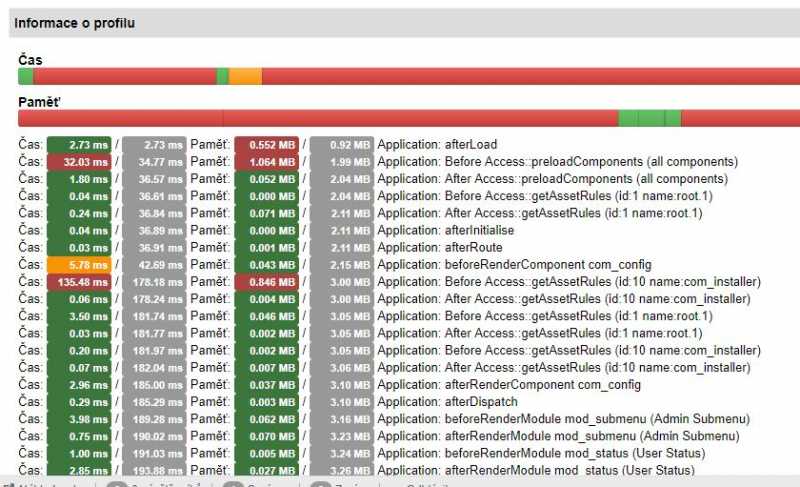Click the grey 42.69 ms cumulative badge
Viewport: 800px width, 487px height.
154,265
